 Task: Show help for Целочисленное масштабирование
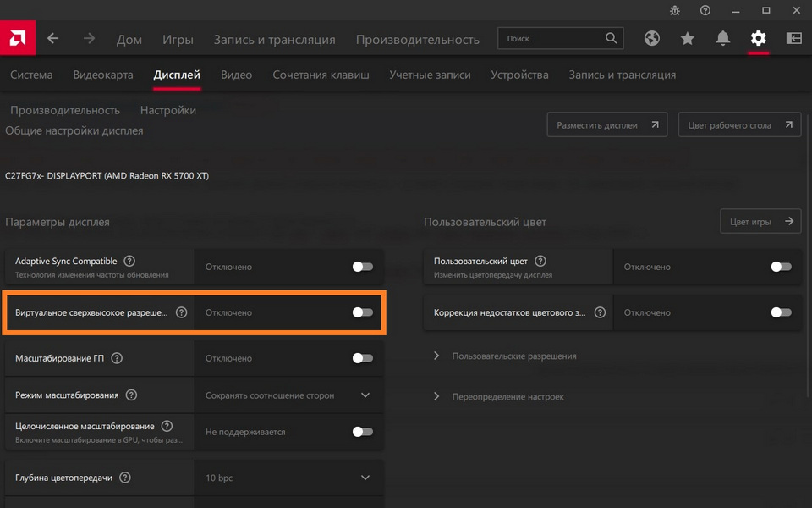167,426
